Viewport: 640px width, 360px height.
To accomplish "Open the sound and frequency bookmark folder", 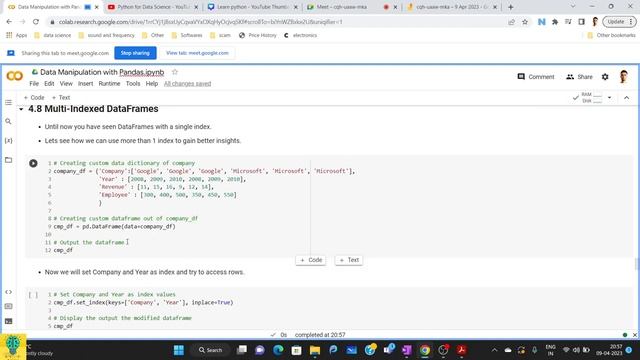I will (x=106, y=36).
